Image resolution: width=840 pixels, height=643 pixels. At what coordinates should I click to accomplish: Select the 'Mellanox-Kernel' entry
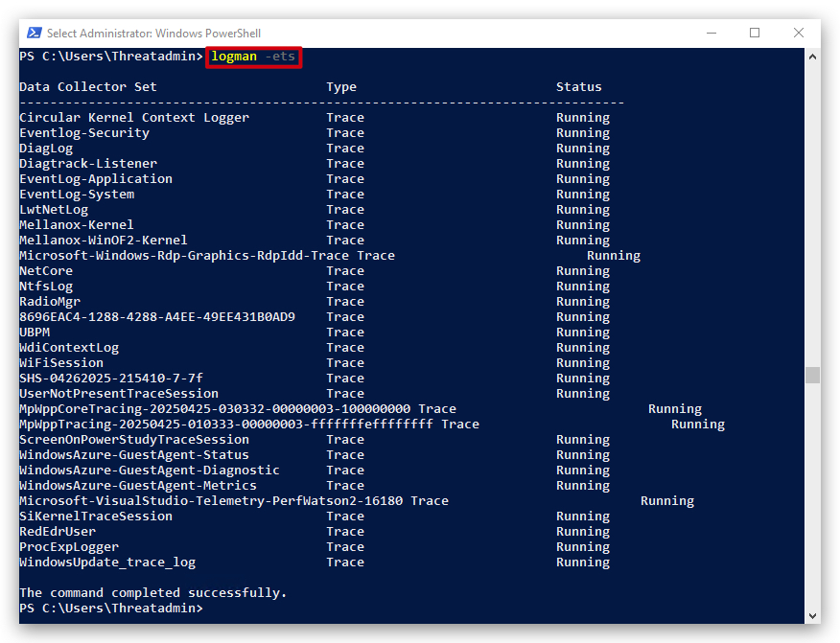pos(77,225)
